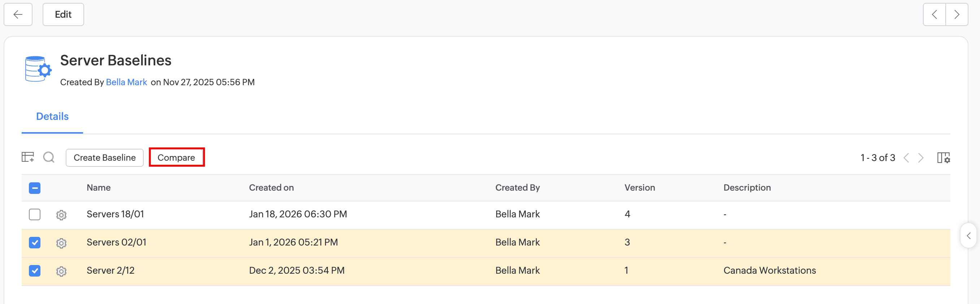Click the search magnifier icon
The image size is (980, 304).
(49, 157)
